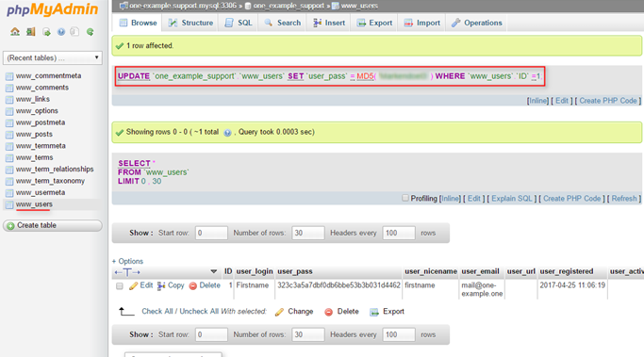
Task: Open the SQL tab
Action: point(239,23)
